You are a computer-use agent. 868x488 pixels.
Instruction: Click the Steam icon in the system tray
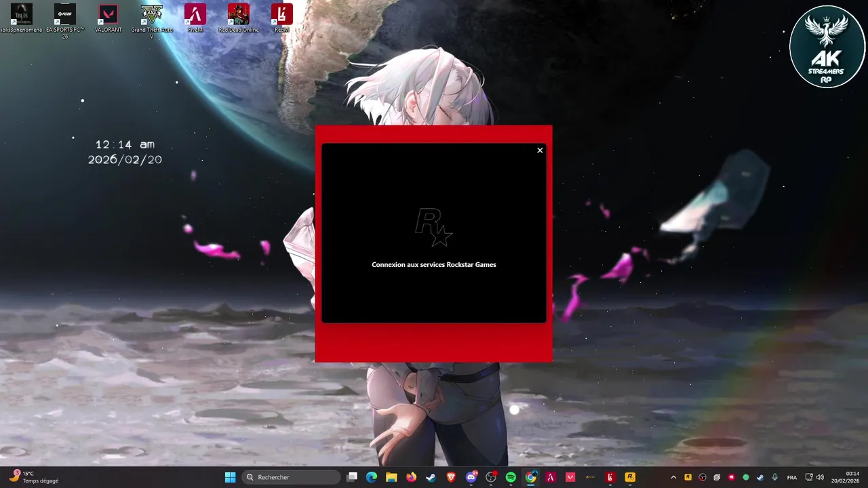759,477
